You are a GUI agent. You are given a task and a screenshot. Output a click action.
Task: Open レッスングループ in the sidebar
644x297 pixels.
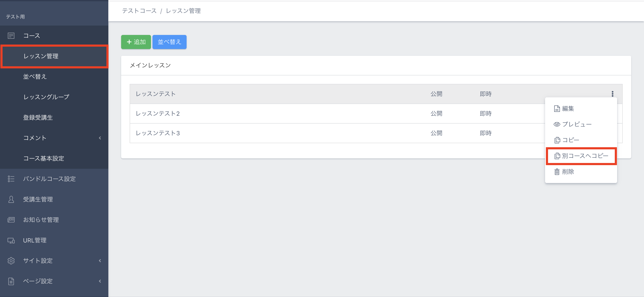pos(46,97)
